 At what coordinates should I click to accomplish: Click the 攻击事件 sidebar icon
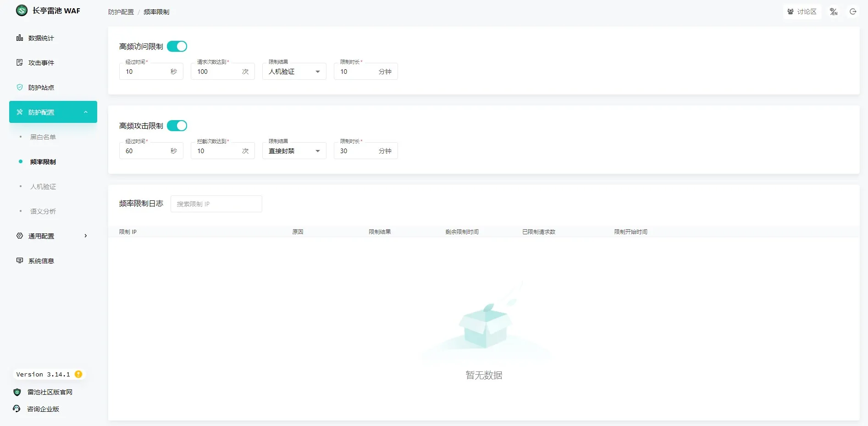(x=20, y=63)
